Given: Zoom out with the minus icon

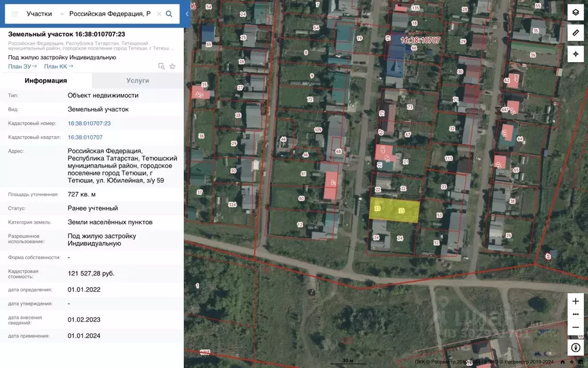Looking at the screenshot, I should (575, 327).
